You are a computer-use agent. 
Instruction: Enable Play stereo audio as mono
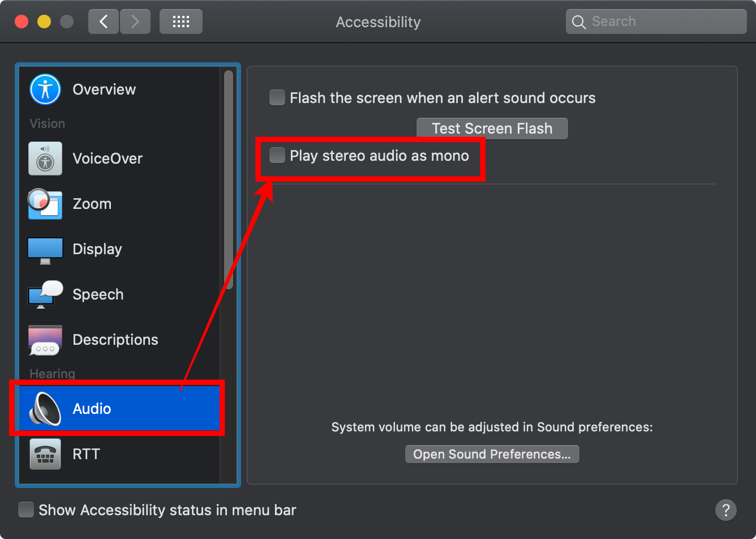coord(277,155)
